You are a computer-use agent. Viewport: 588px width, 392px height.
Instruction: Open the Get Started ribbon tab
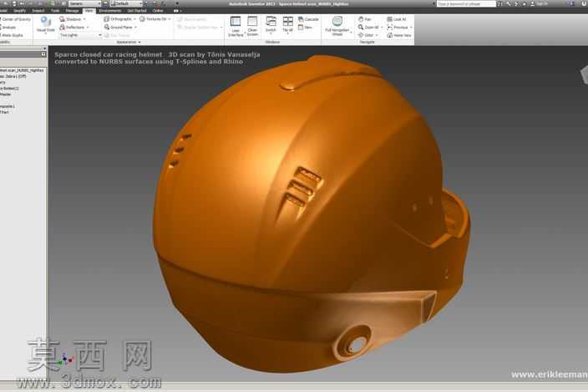(137, 11)
